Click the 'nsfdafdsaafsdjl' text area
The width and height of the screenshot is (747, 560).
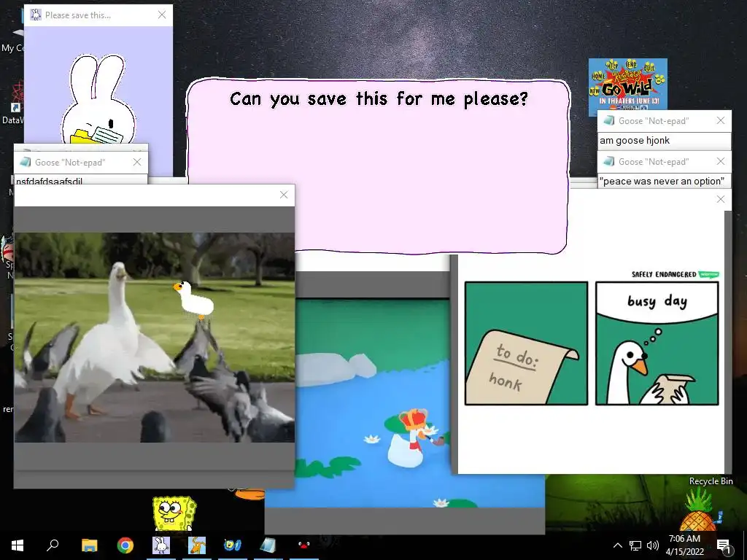80,179
